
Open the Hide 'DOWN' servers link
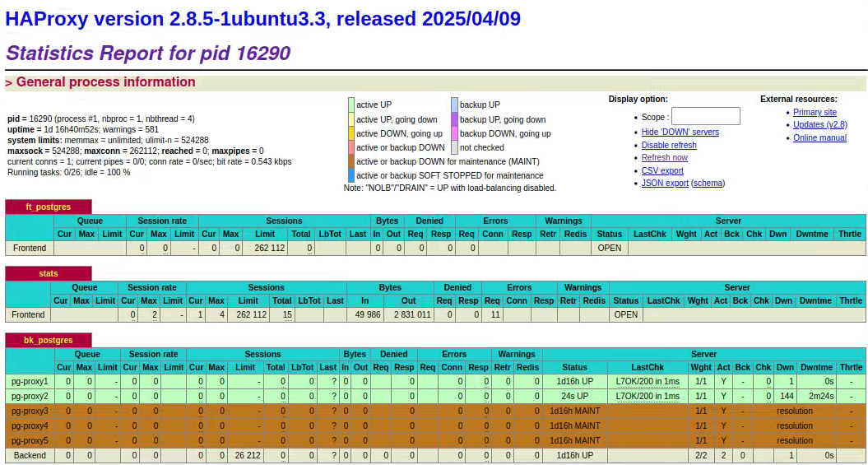[680, 132]
